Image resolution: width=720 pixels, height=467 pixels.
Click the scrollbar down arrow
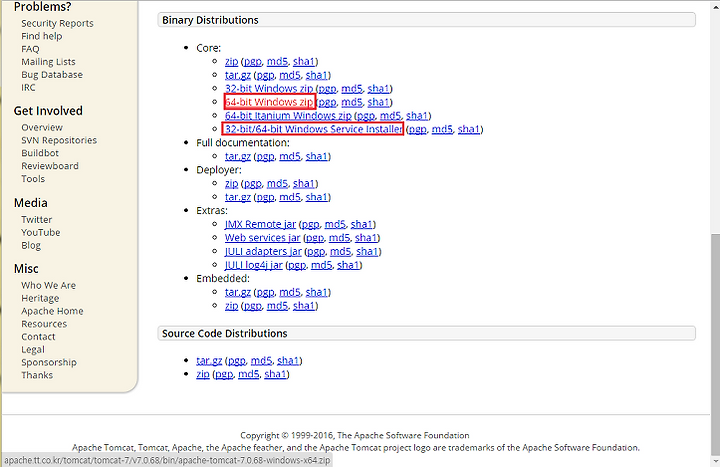click(x=715, y=461)
